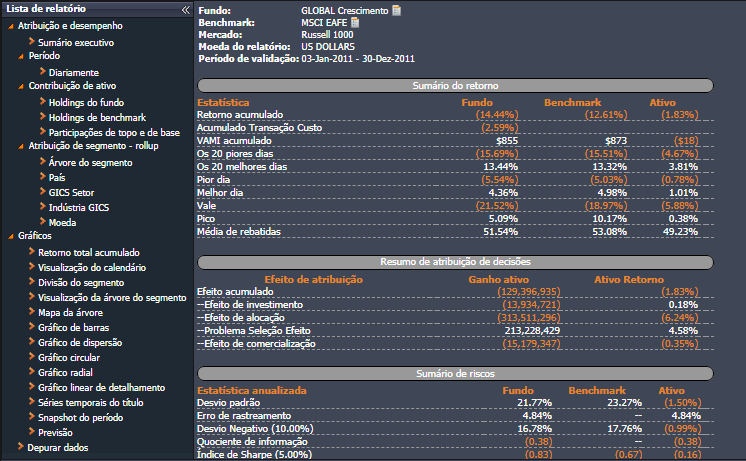The width and height of the screenshot is (746, 461).
Task: Expand the Depurar dados node
Action: coord(21,447)
